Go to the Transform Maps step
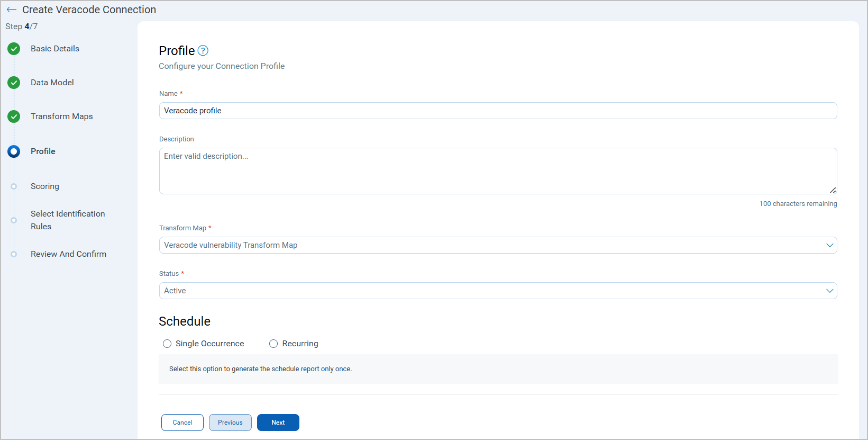Viewport: 868px width, 440px height. 62,116
